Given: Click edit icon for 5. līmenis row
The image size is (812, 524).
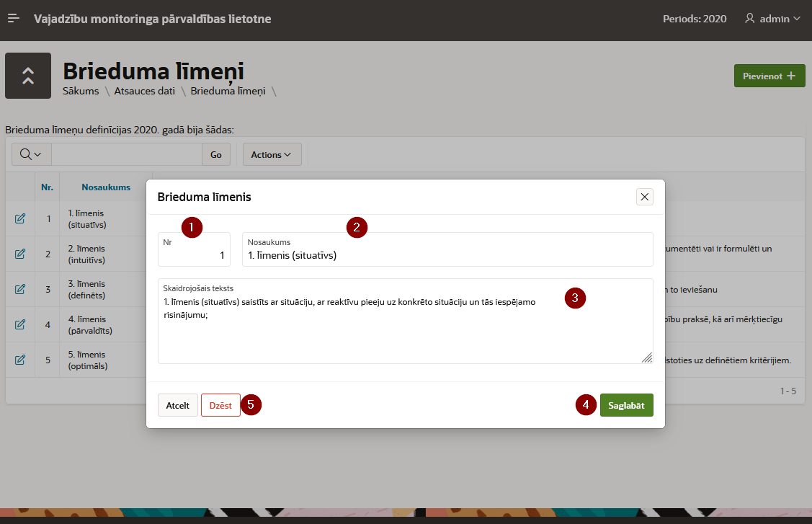Looking at the screenshot, I should pyautogui.click(x=20, y=360).
